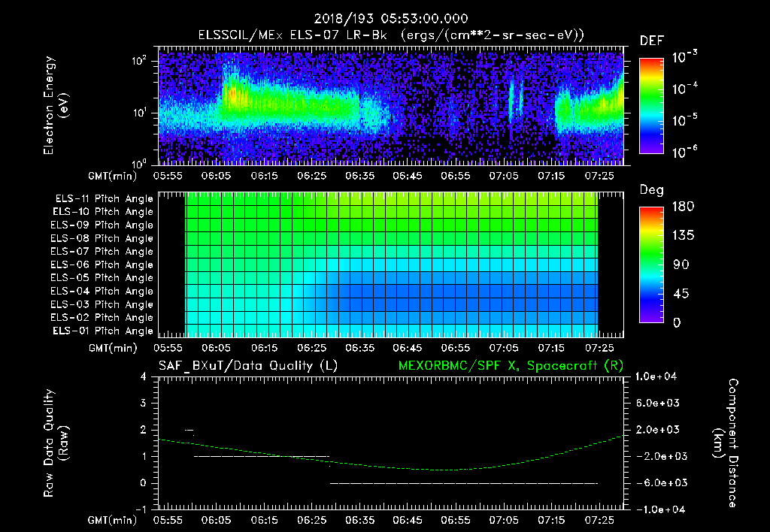The image size is (770, 532).
Task: Click the 10^0 tick on electron energy axis
Action: 139,164
